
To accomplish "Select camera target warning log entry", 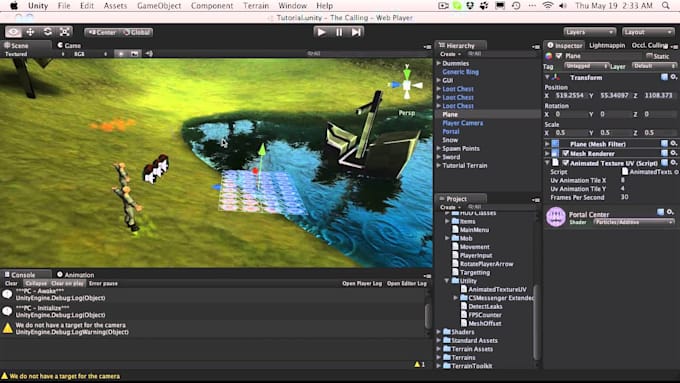I will click(212, 329).
